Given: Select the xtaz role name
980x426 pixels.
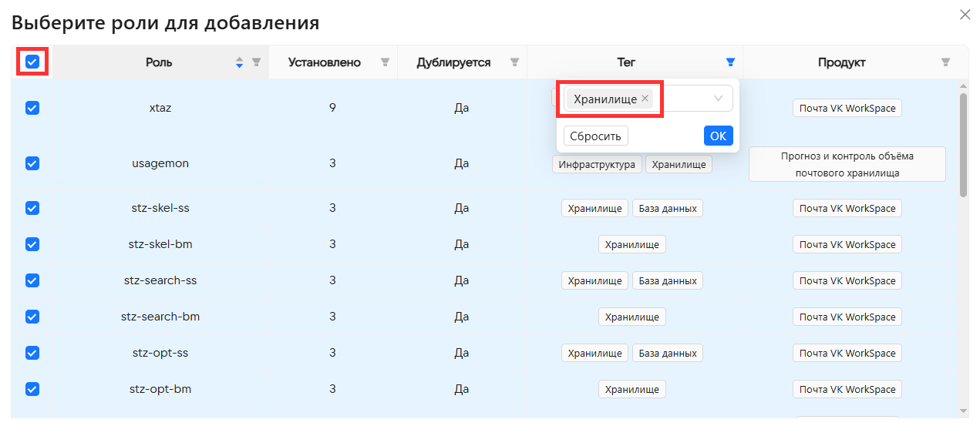Looking at the screenshot, I should tap(160, 108).
